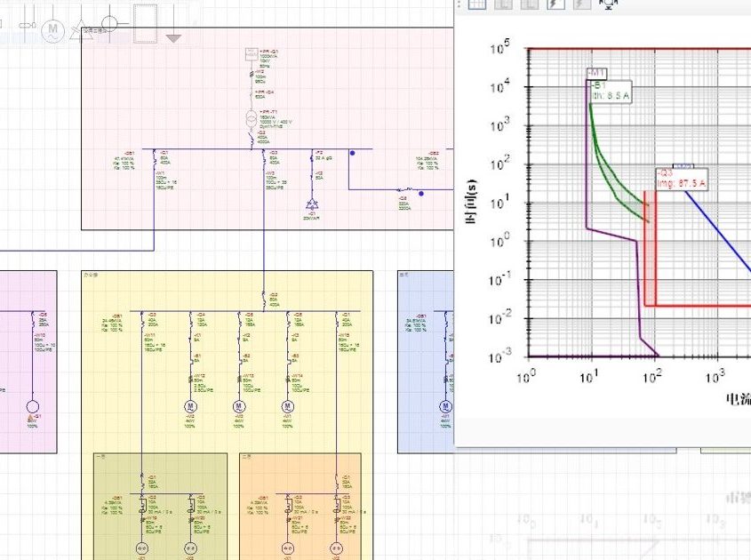Viewport: 751px width, 560px height.
Task: Click the active lightning bolt icon in chart toolbar
Action: click(x=555, y=4)
